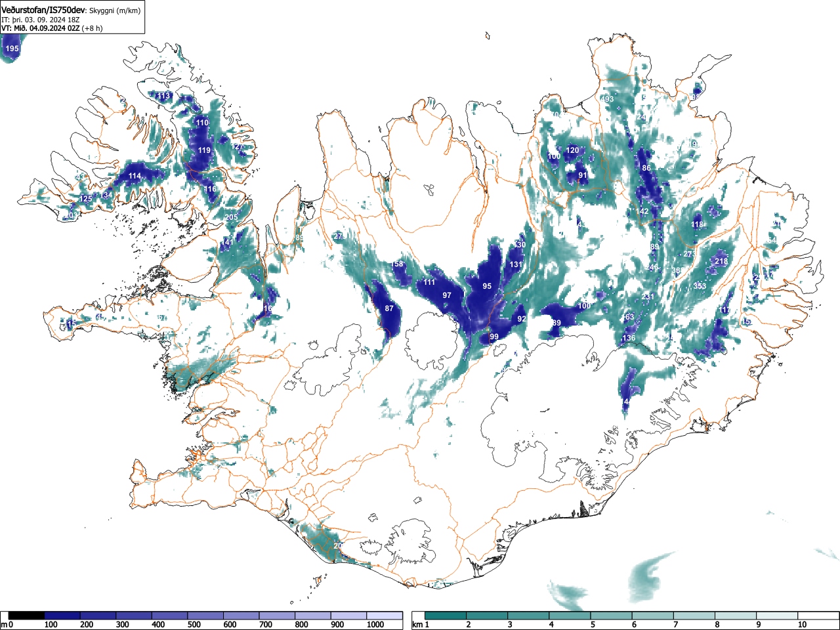Image resolution: width=840 pixels, height=630 pixels.
Task: Click the black 0–100 m legend swatch
Action: tap(27, 616)
